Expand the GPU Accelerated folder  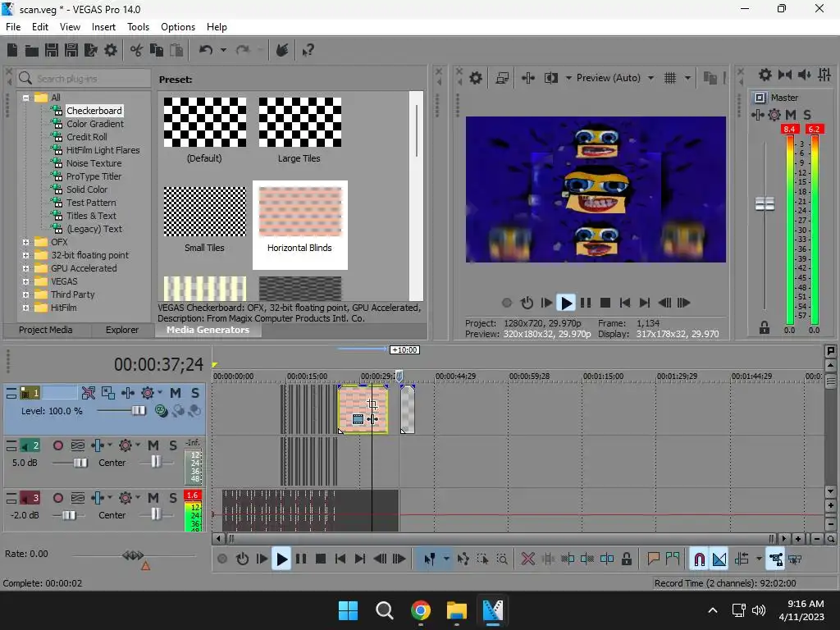click(25, 268)
